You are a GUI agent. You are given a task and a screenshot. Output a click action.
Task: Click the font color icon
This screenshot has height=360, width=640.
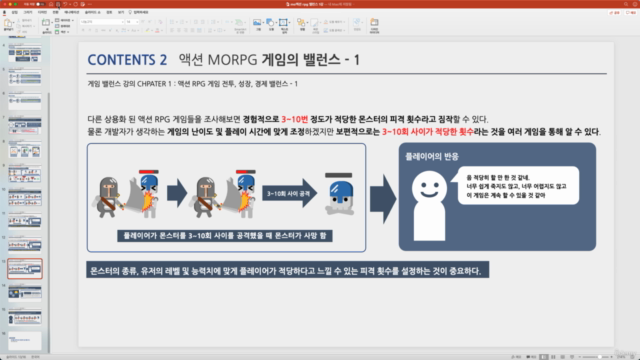pyautogui.click(x=158, y=31)
